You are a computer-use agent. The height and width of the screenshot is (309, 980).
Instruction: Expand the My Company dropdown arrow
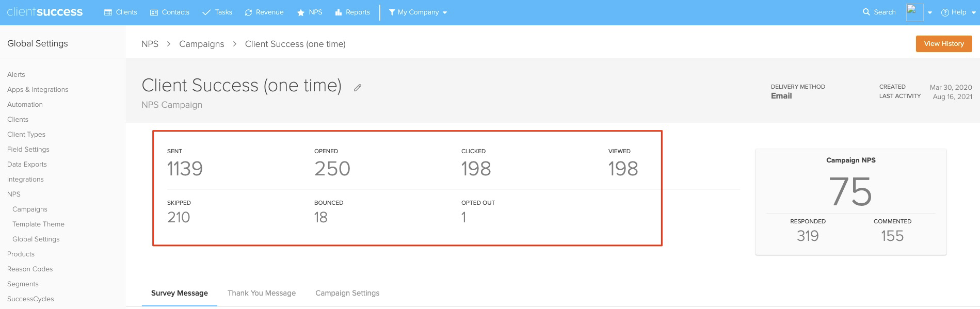[x=445, y=13]
